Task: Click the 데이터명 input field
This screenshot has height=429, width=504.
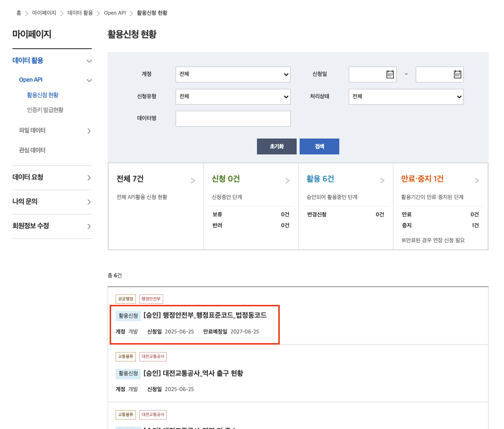Action: tap(233, 119)
